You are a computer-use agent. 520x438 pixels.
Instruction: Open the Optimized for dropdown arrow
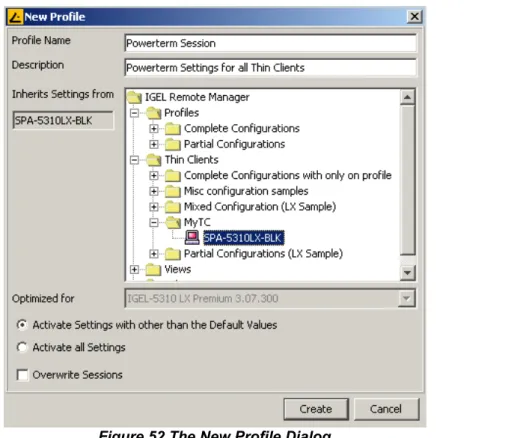point(407,298)
